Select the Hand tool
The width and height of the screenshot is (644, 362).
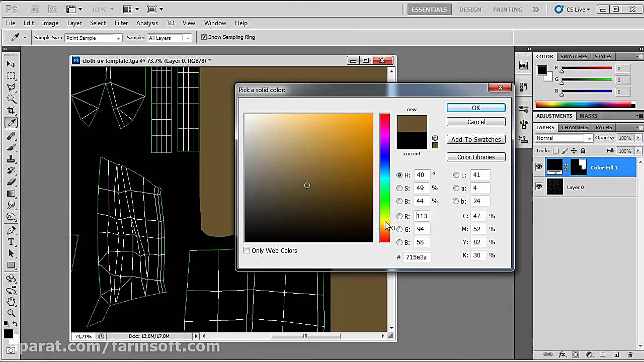[x=11, y=301]
